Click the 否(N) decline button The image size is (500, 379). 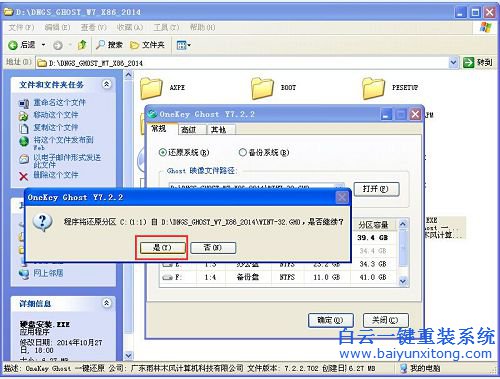(213, 248)
